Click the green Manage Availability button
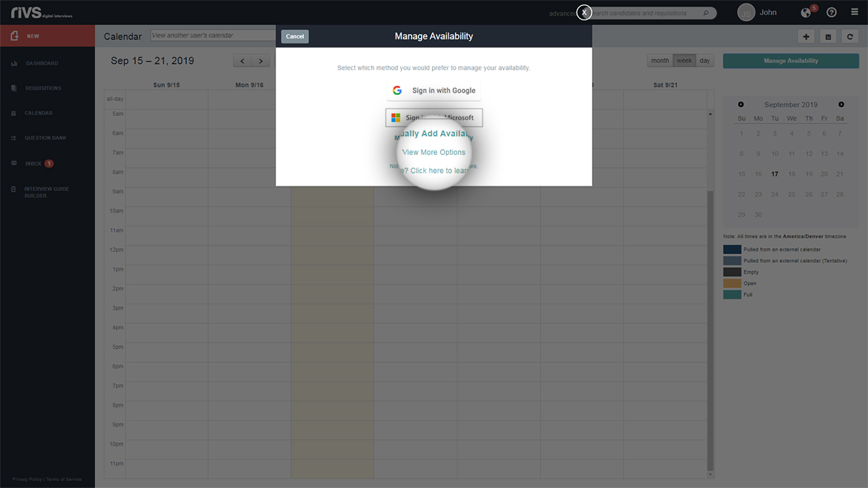 791,61
